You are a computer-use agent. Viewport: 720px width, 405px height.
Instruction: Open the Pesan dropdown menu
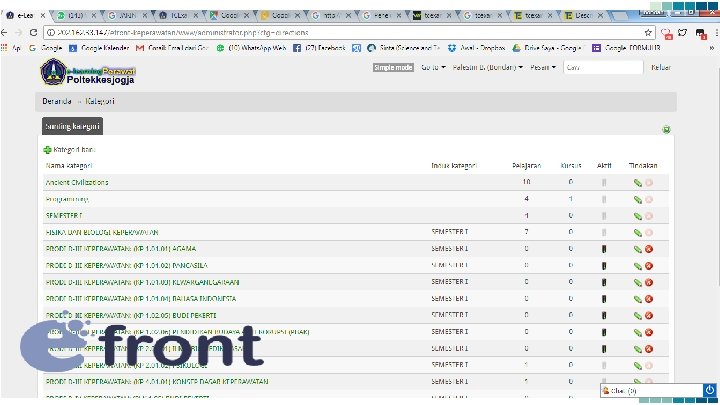pyautogui.click(x=543, y=68)
